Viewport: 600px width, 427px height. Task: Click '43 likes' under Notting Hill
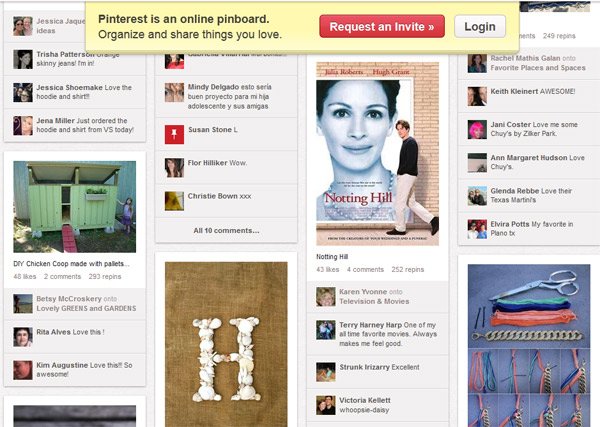(x=328, y=269)
